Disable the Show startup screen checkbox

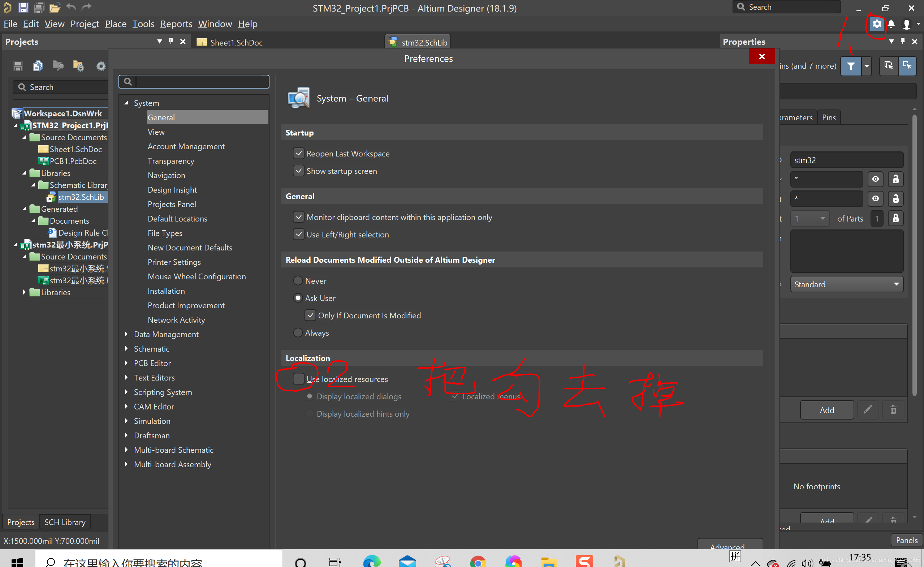(298, 171)
